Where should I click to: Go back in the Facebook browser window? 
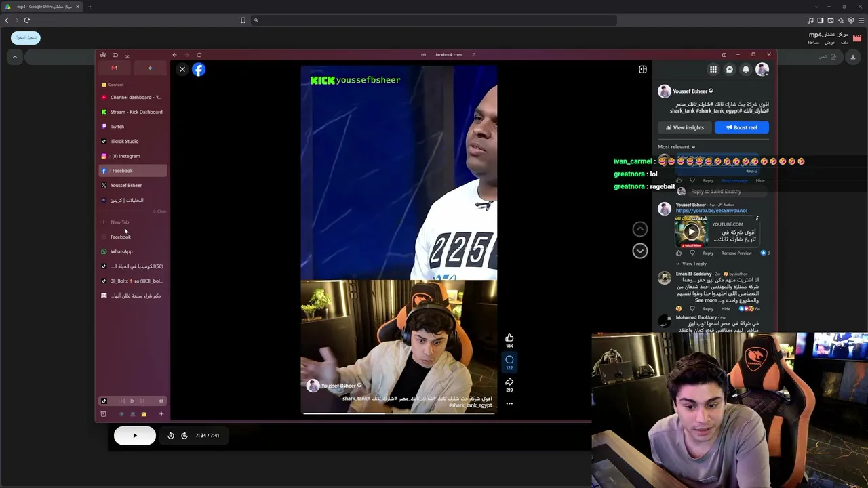[174, 54]
